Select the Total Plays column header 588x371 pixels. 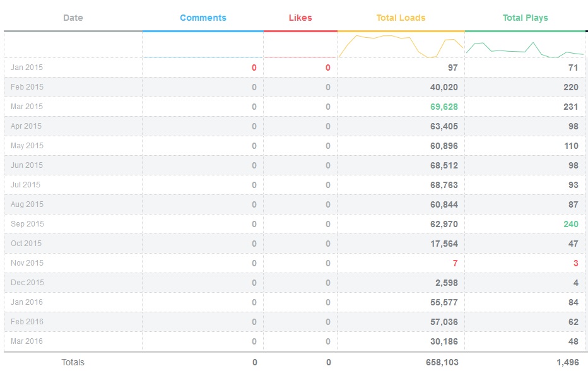click(525, 18)
